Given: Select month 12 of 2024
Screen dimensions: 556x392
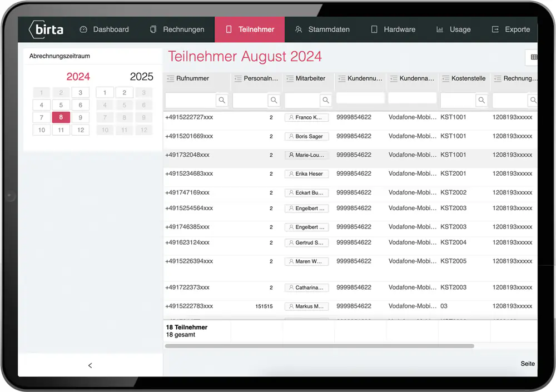Looking at the screenshot, I should (81, 130).
